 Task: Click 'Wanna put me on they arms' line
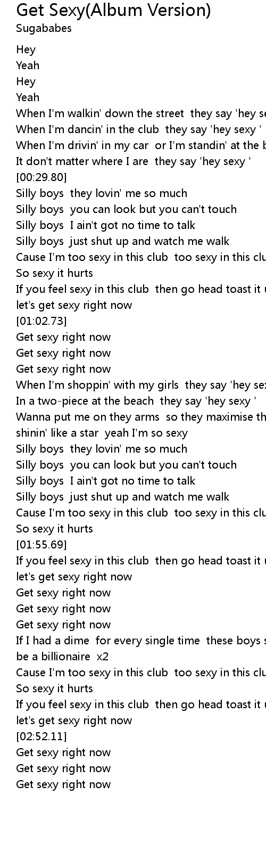coord(141,417)
